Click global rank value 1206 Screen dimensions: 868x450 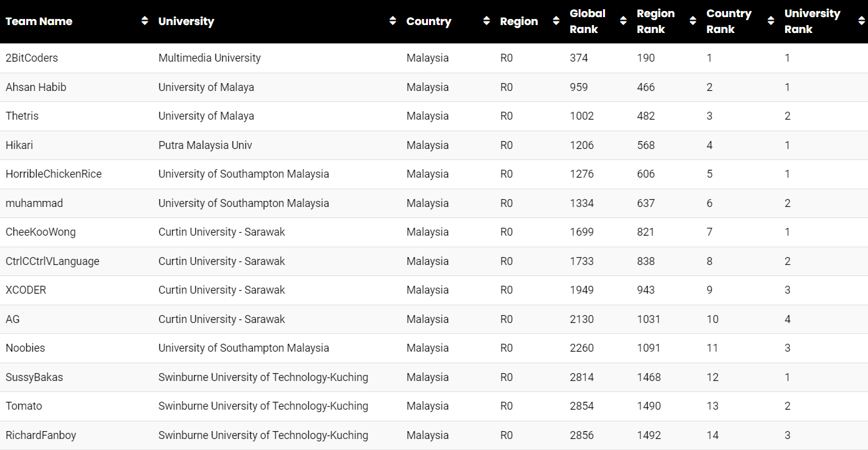[582, 145]
